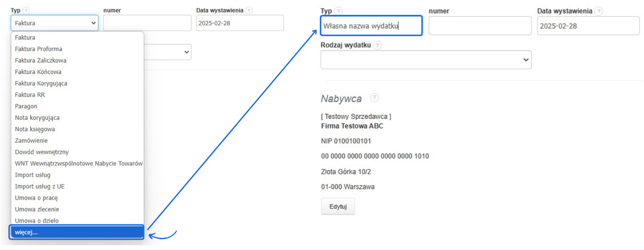Viewport: 644px width, 250px height.
Task: Click help icon next to Rodzaj wydatku label
Action: click(377, 45)
